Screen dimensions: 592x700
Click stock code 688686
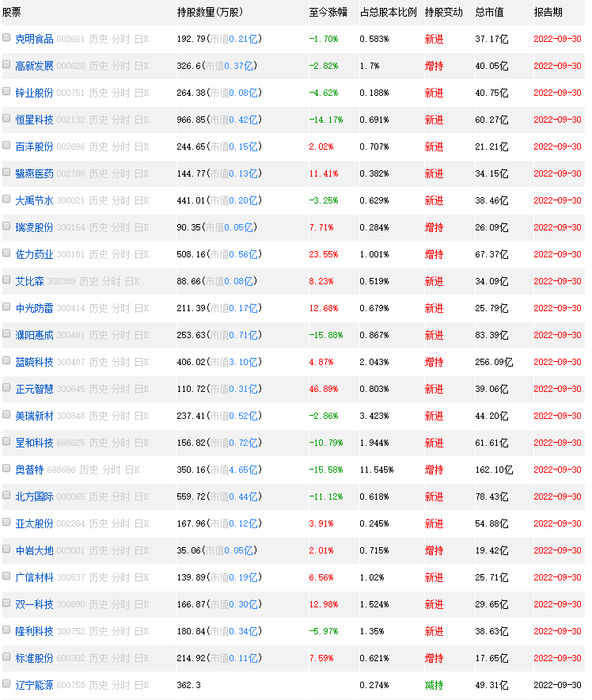61,470
